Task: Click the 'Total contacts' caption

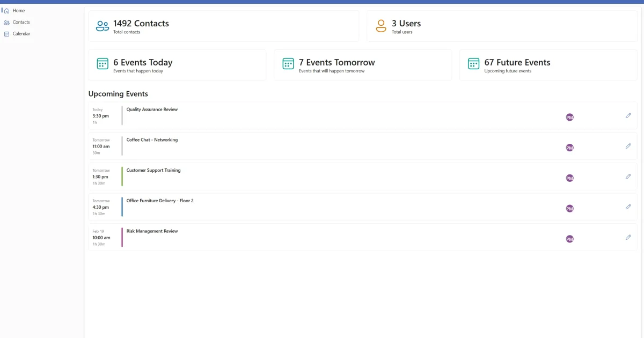Action: tap(127, 32)
